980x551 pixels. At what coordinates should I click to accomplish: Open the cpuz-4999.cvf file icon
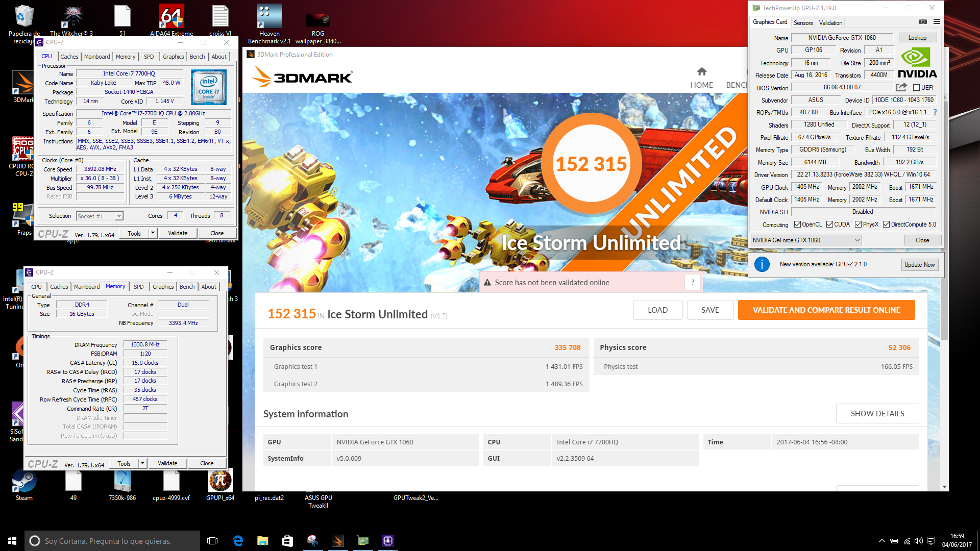coord(171,485)
